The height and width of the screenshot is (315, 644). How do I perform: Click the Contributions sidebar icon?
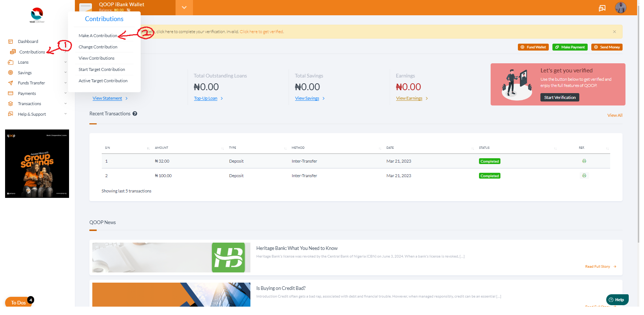coord(13,52)
